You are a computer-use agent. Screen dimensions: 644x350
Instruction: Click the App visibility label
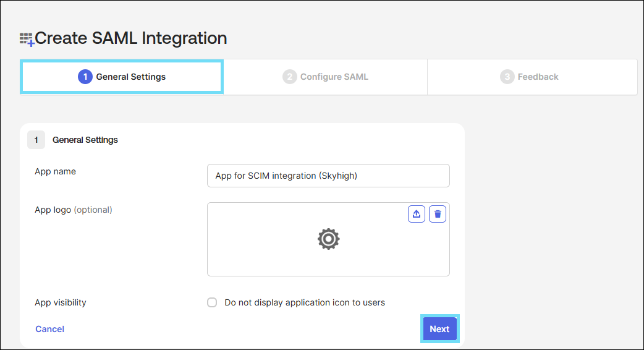tap(61, 303)
